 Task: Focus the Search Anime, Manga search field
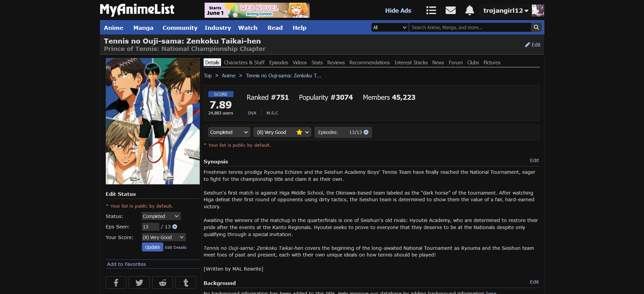tap(470, 27)
